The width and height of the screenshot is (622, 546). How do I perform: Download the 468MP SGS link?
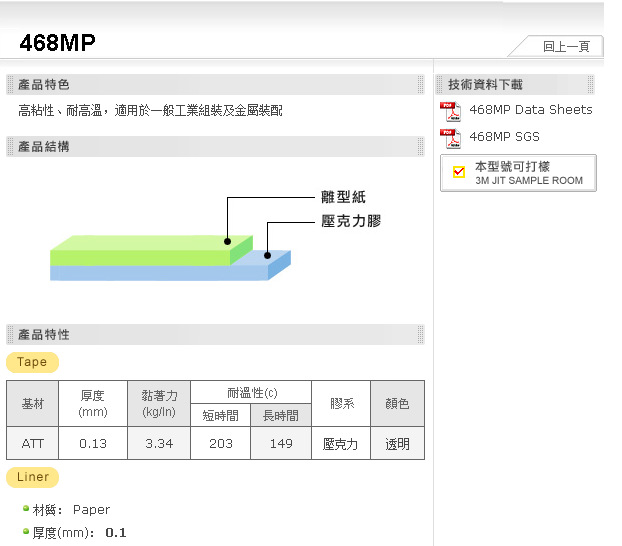[x=504, y=136]
